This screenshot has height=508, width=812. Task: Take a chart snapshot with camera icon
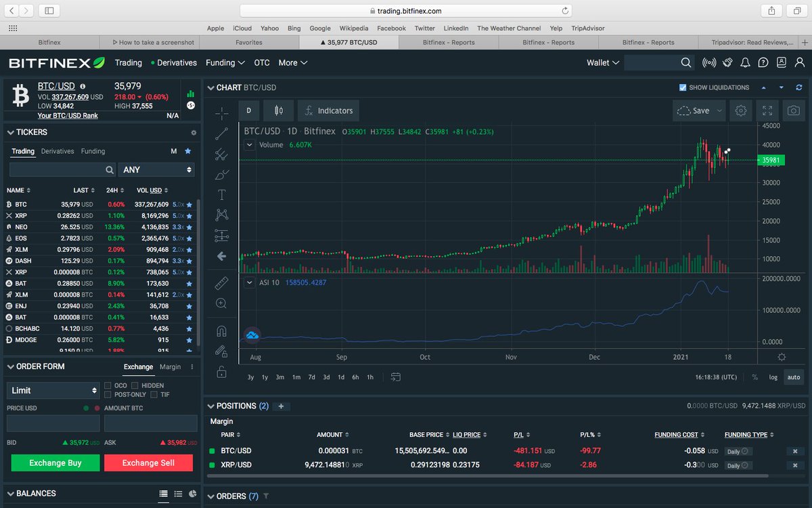[794, 110]
